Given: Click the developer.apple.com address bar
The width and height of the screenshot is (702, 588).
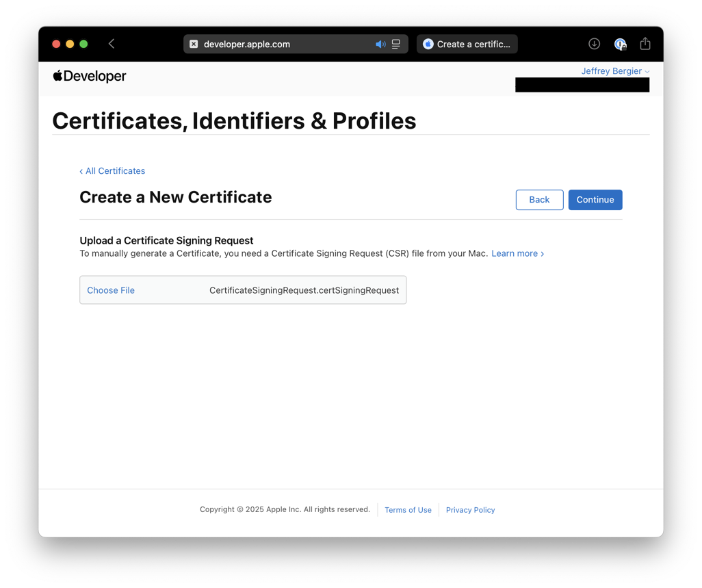Looking at the screenshot, I should coord(274,44).
